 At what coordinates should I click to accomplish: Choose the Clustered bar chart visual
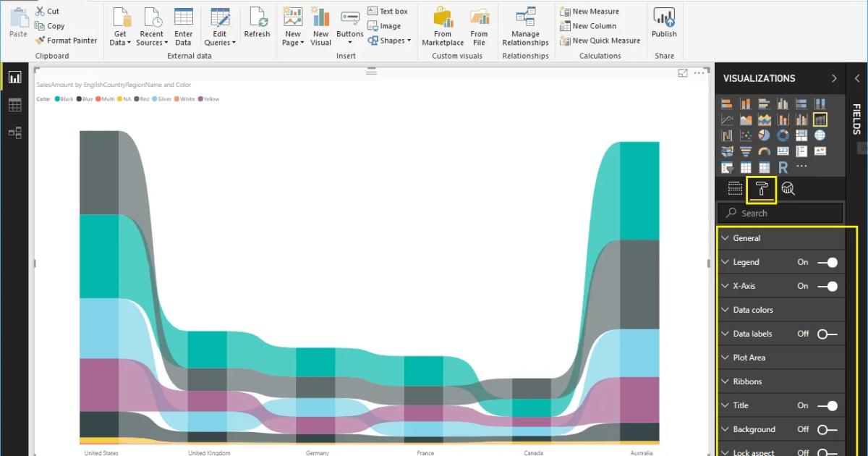click(765, 104)
